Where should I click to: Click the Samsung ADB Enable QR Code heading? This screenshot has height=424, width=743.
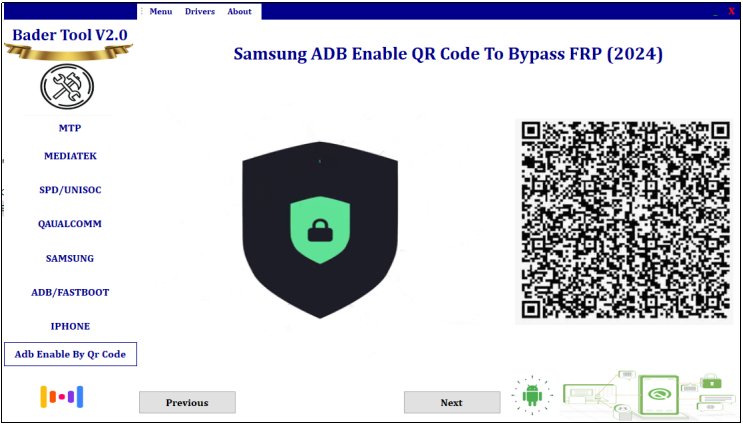[x=448, y=54]
